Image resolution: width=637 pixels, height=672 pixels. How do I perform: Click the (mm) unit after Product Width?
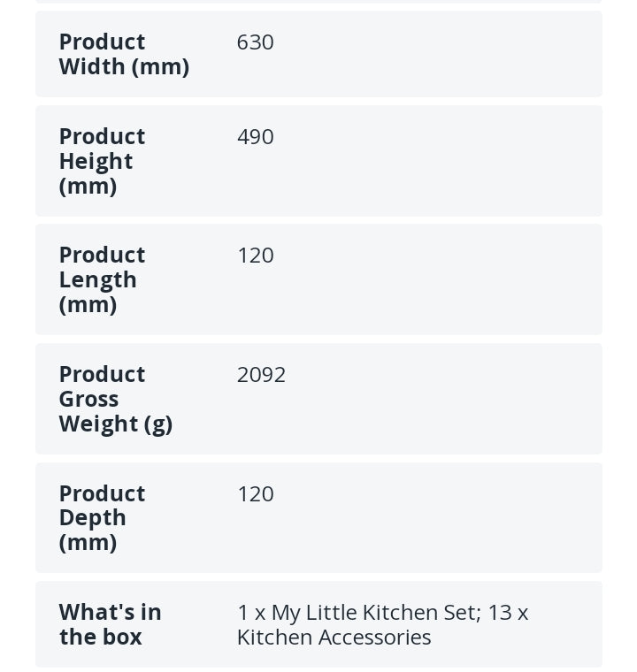point(160,67)
